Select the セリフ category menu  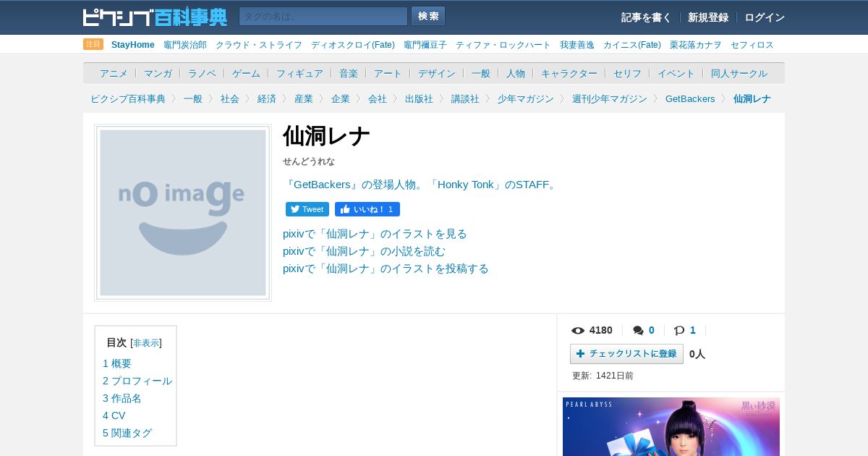point(627,73)
